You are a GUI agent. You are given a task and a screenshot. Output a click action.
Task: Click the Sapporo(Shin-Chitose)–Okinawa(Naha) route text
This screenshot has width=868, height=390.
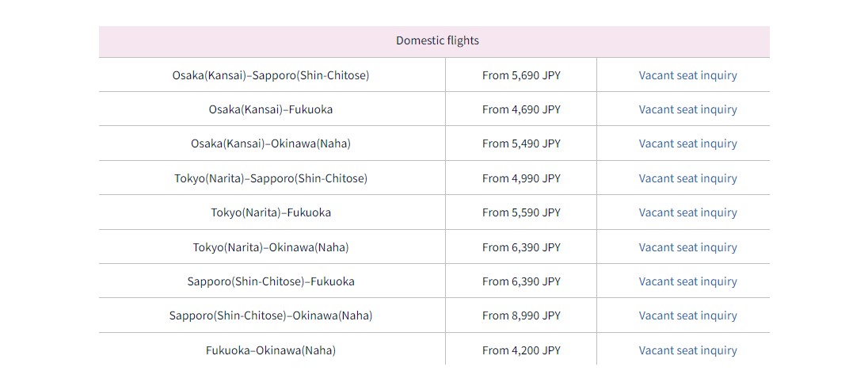(271, 315)
